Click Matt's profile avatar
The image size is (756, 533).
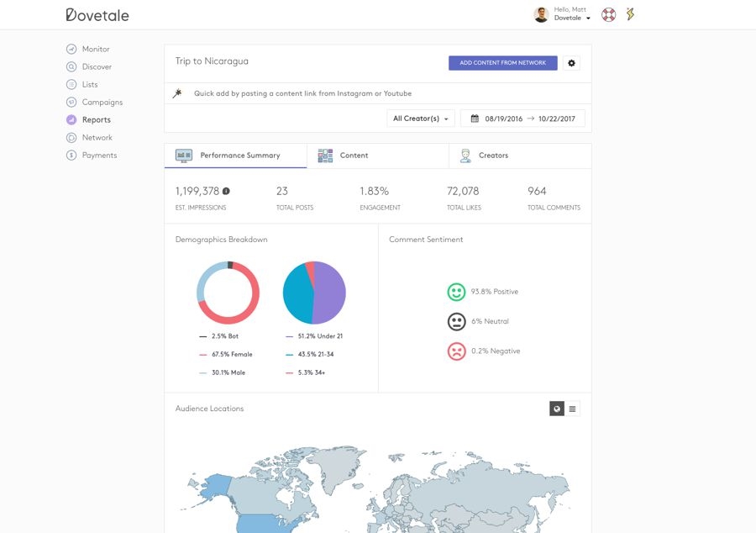[540, 13]
